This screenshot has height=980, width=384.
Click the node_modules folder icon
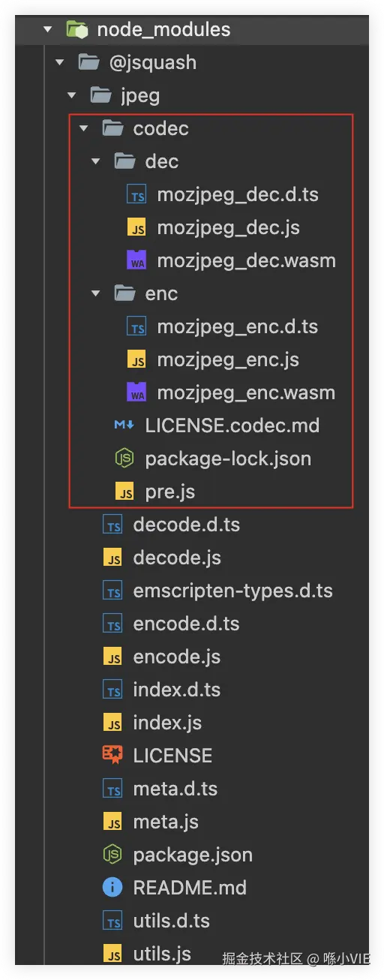[x=77, y=30]
